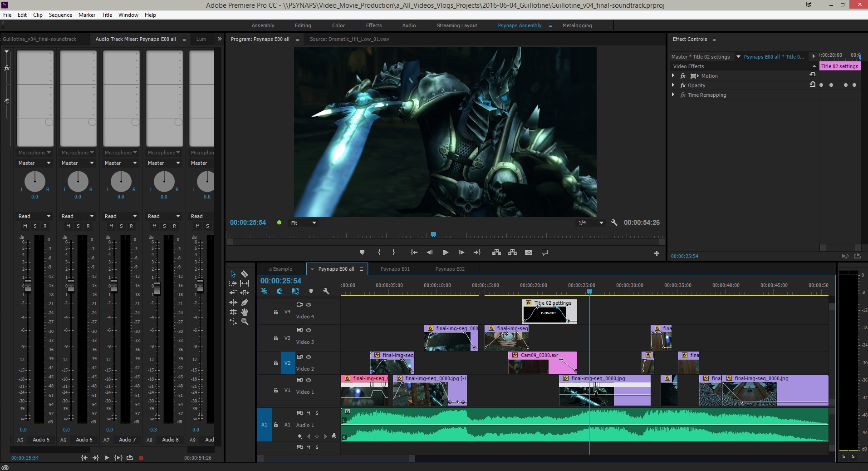Select the Pen tool
This screenshot has width=868, height=471.
245,302
